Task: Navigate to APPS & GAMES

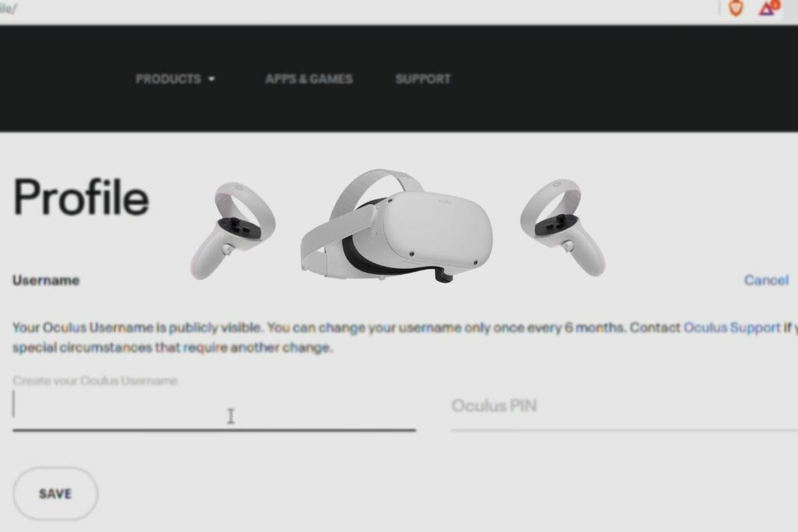Action: point(309,79)
